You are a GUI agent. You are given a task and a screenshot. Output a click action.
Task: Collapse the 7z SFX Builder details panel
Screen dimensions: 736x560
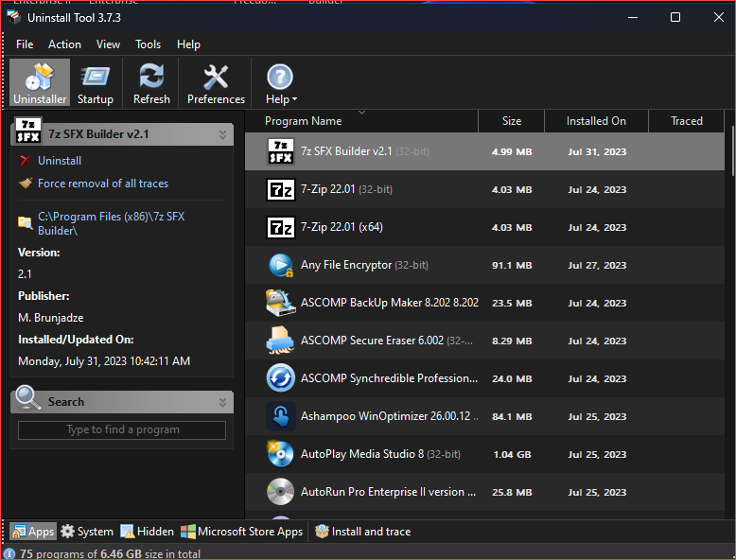coord(222,134)
